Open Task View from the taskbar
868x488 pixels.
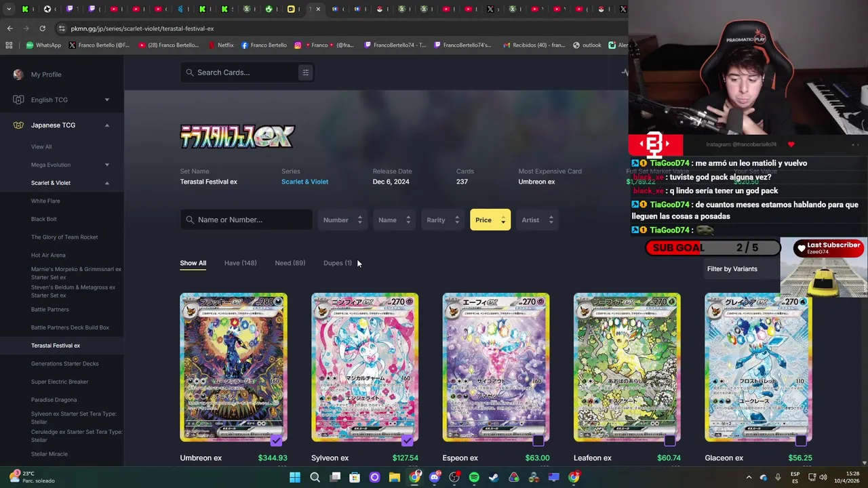click(x=335, y=478)
